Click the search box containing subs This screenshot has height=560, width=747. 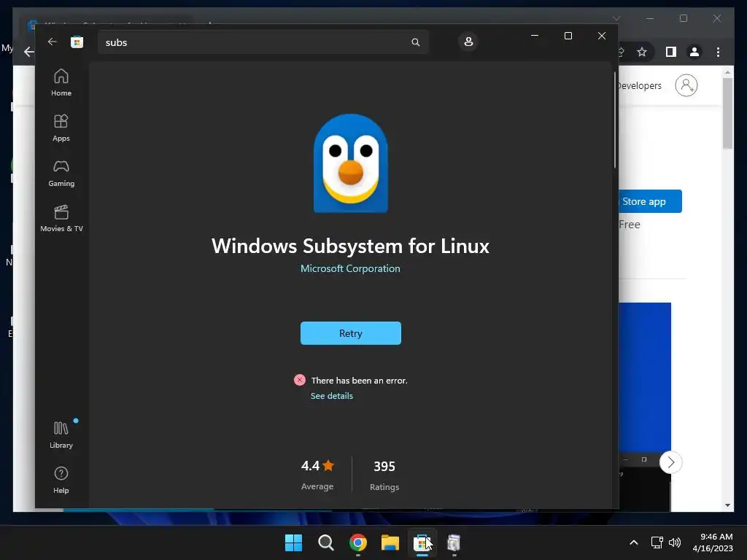point(263,42)
